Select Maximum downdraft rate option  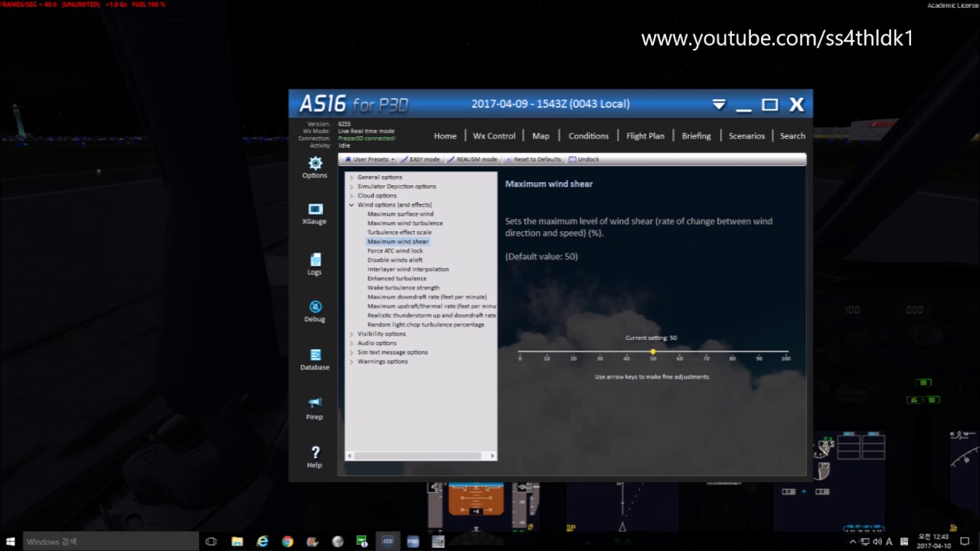pos(426,297)
